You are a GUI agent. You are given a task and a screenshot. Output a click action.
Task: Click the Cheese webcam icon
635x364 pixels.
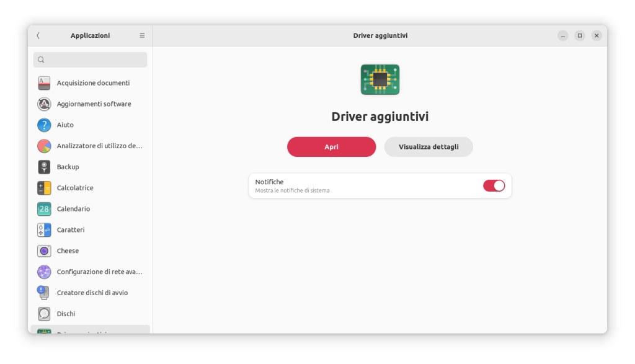(x=44, y=251)
